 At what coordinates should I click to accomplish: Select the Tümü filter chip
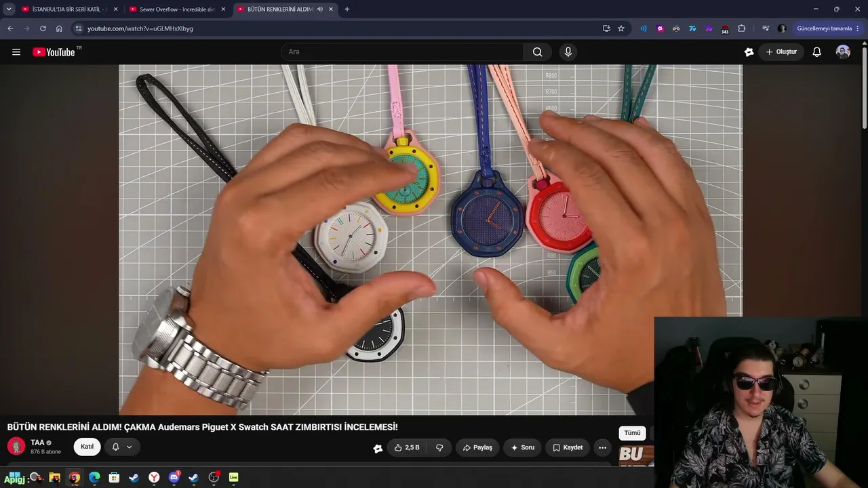tap(632, 433)
